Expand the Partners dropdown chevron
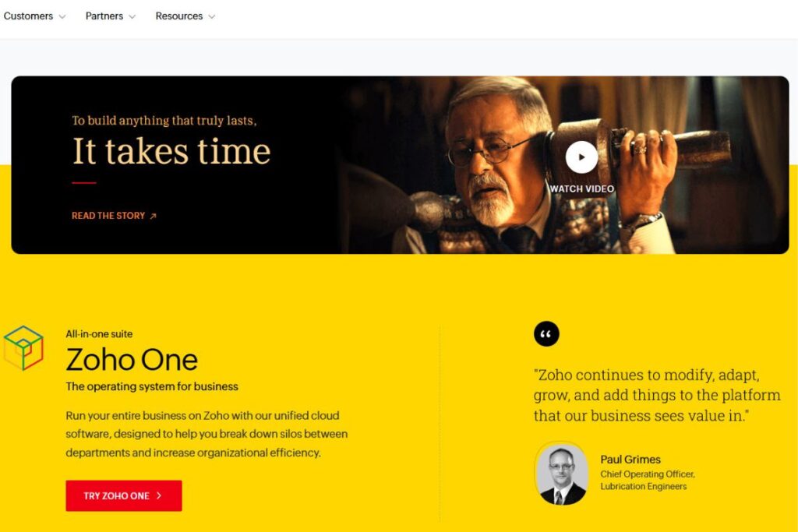 pyautogui.click(x=132, y=17)
